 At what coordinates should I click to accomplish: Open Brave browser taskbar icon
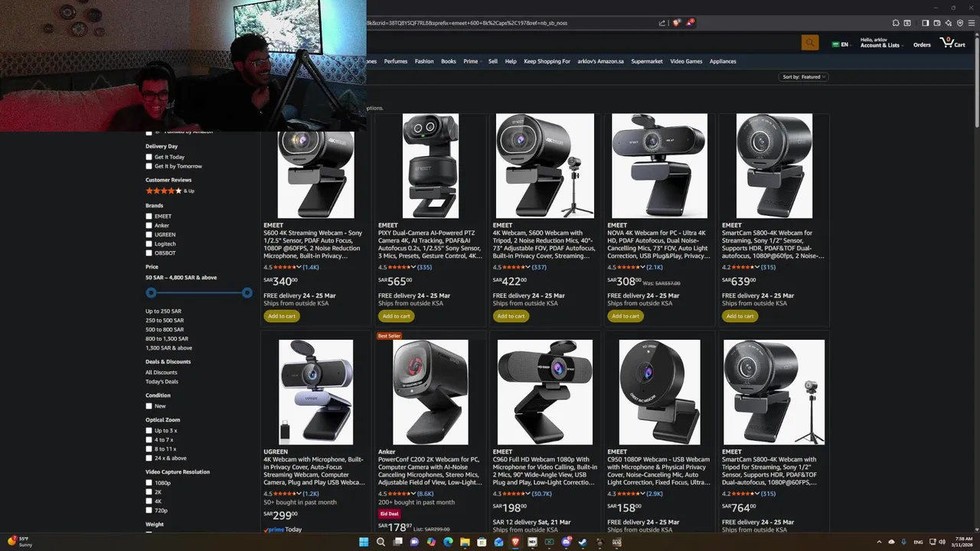[x=515, y=542]
